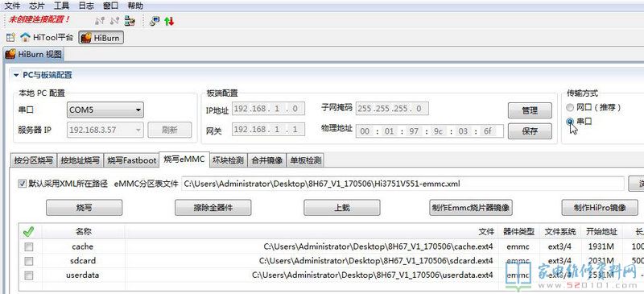Click the 烧写 burn button
This screenshot has width=644, height=294.
tap(85, 208)
